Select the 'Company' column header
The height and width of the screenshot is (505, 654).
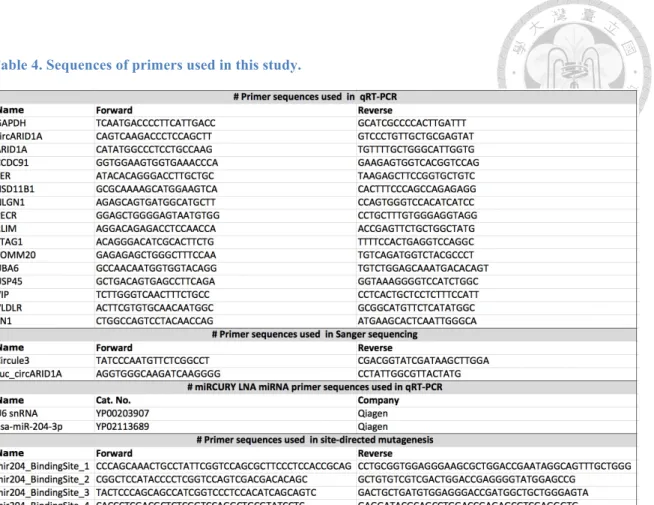point(378,400)
